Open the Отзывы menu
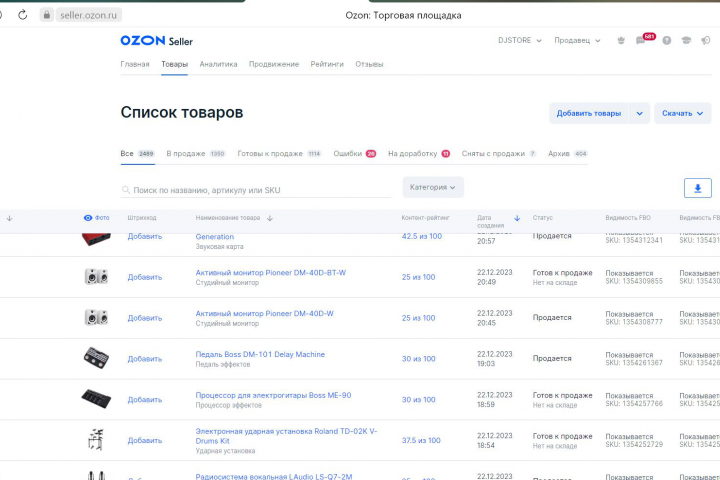The image size is (720, 480). coord(369,64)
